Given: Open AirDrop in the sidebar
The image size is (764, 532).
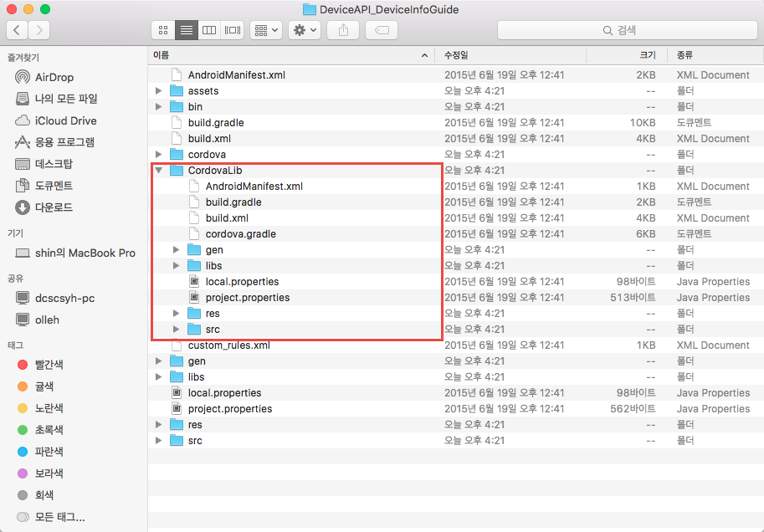Looking at the screenshot, I should 54,77.
